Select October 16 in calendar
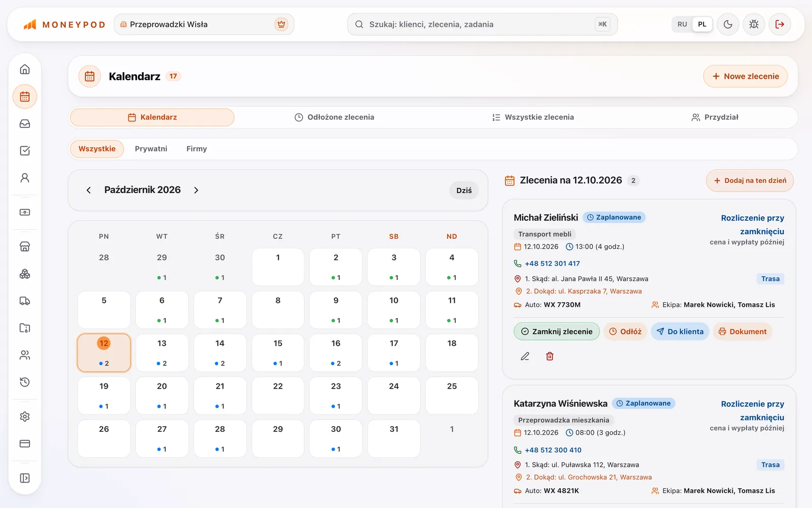The height and width of the screenshot is (508, 812). click(336, 353)
